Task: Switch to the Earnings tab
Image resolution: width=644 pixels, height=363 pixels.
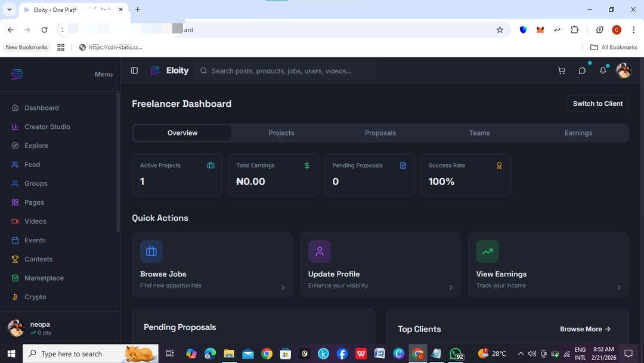Action: point(578,133)
